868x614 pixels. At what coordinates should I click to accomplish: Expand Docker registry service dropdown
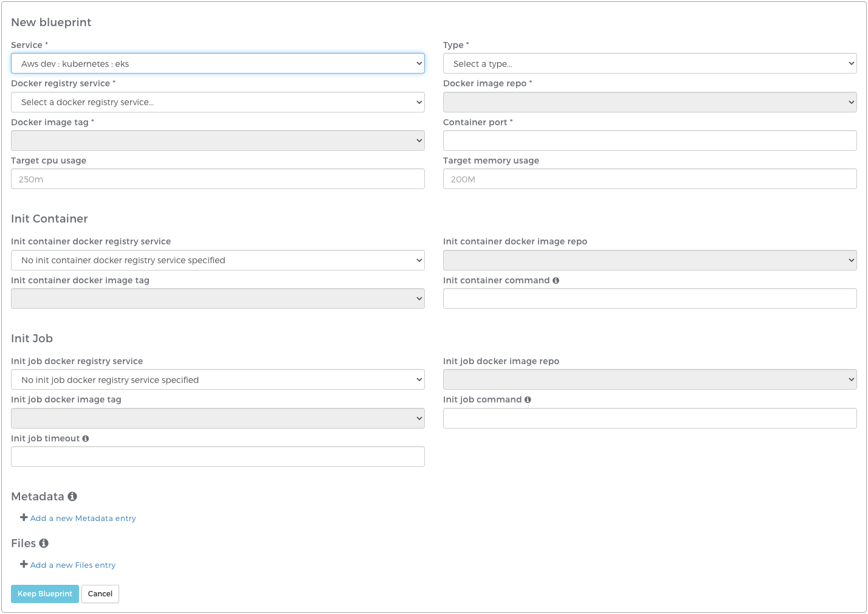[x=218, y=102]
